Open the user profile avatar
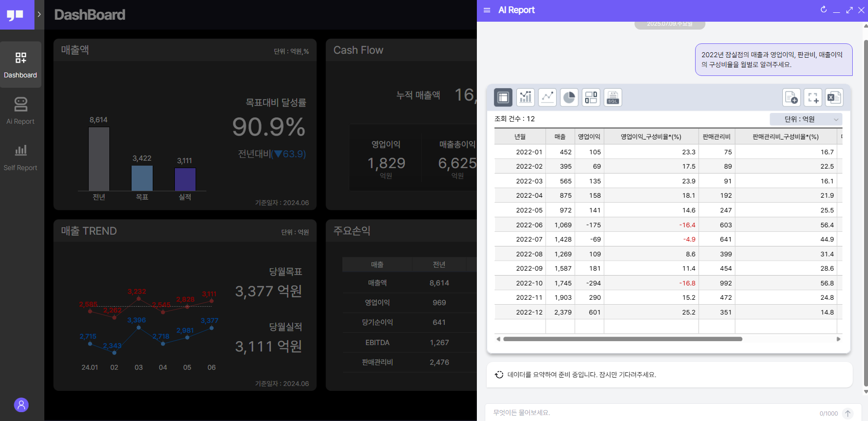 click(21, 405)
